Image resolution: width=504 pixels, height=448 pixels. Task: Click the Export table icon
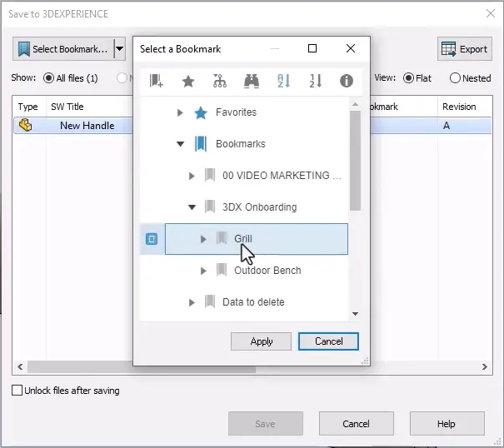click(x=448, y=49)
